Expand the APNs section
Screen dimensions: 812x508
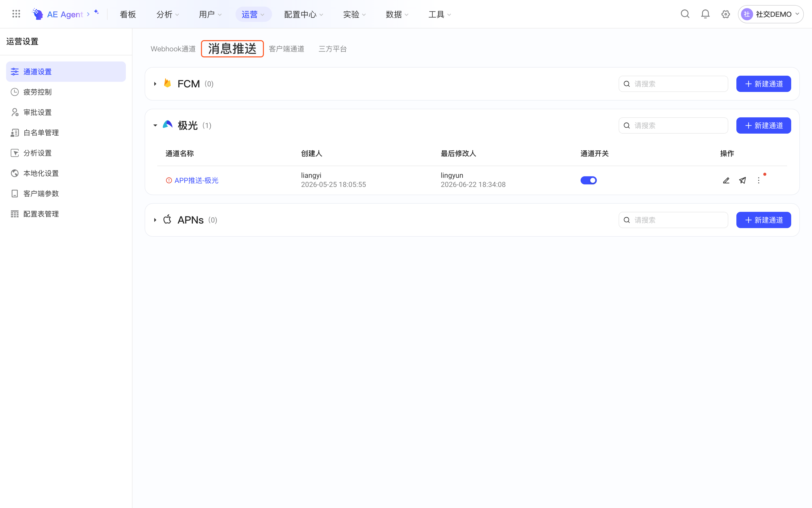(155, 220)
